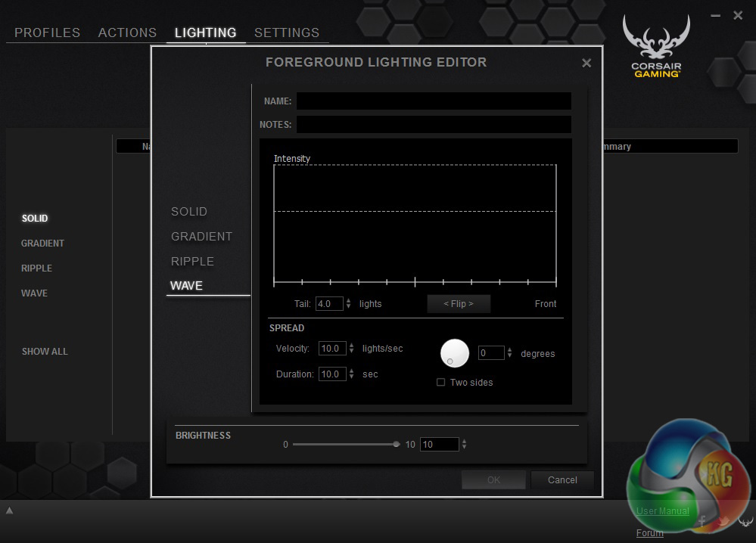Click the Velocity stepper arrows
Viewport: 756px width, 543px height.
(x=352, y=349)
